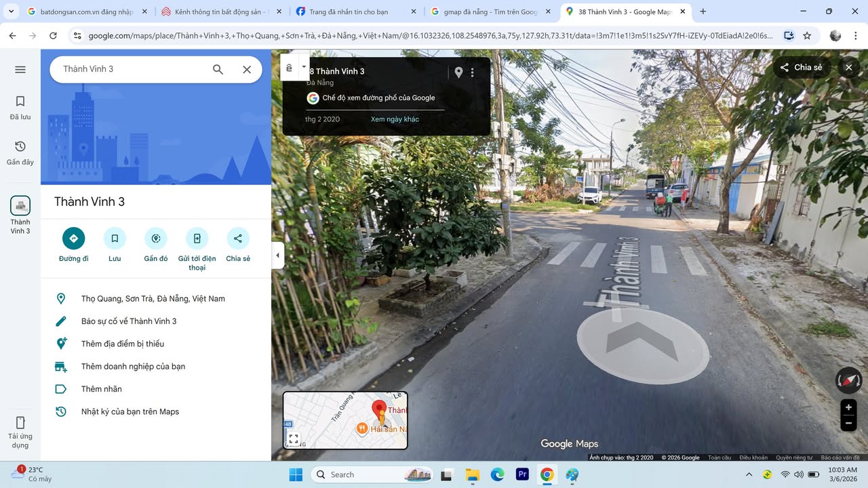
Task: Collapse the place details side panel
Action: tap(277, 256)
